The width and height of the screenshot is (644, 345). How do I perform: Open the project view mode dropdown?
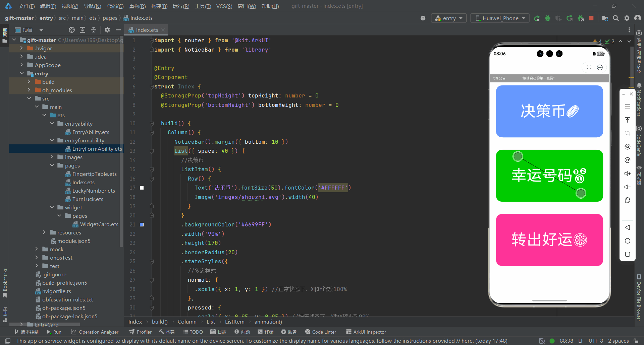[41, 30]
